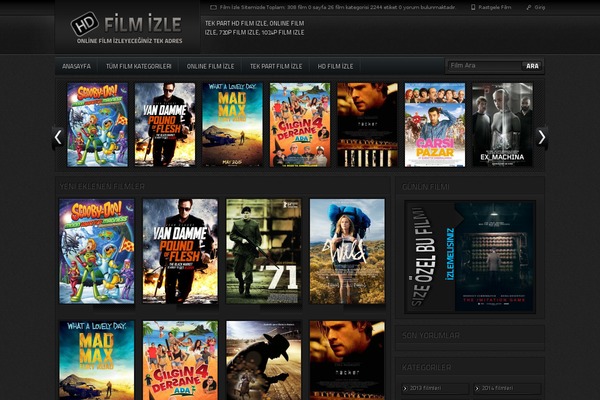Click the Günün Filmi heading
The height and width of the screenshot is (400, 600).
point(426,187)
